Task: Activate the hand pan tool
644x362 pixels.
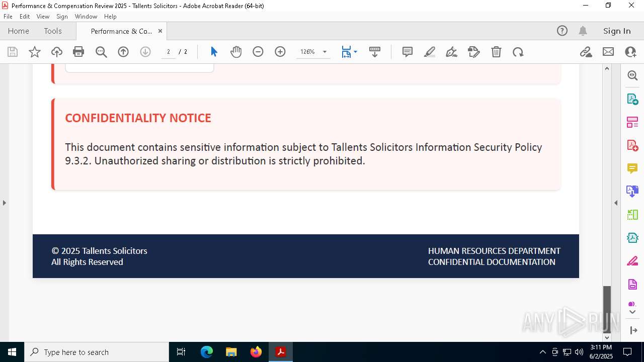Action: click(x=236, y=52)
